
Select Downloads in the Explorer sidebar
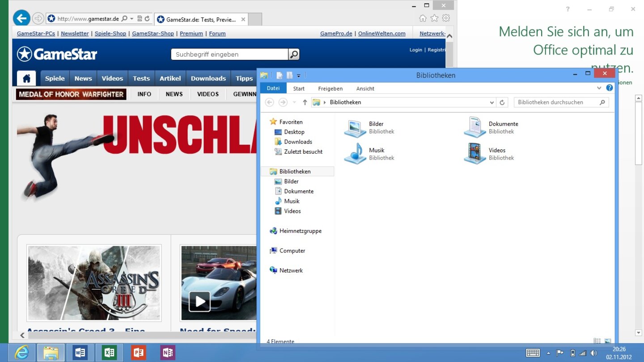[x=293, y=142]
